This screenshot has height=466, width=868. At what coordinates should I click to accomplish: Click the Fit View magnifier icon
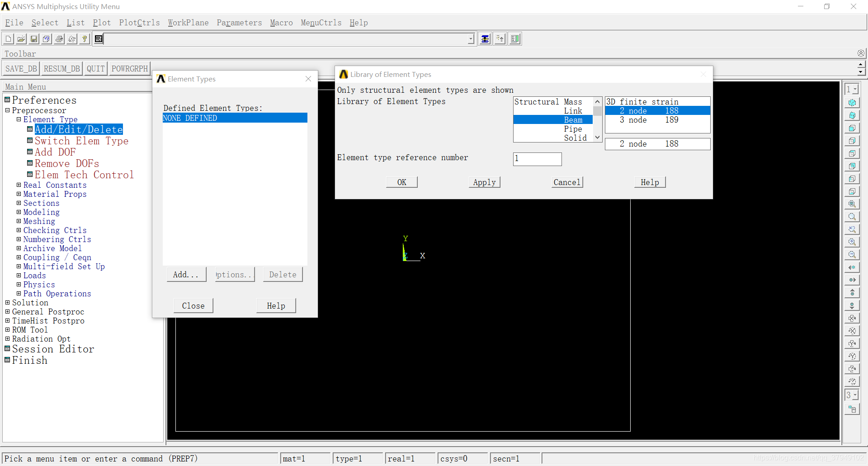[852, 204]
